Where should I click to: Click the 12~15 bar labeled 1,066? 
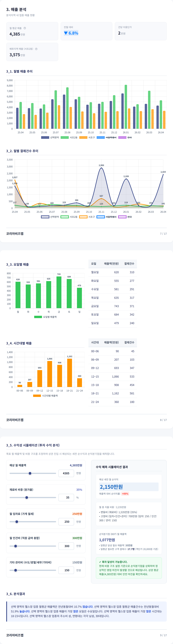pos(50,374)
